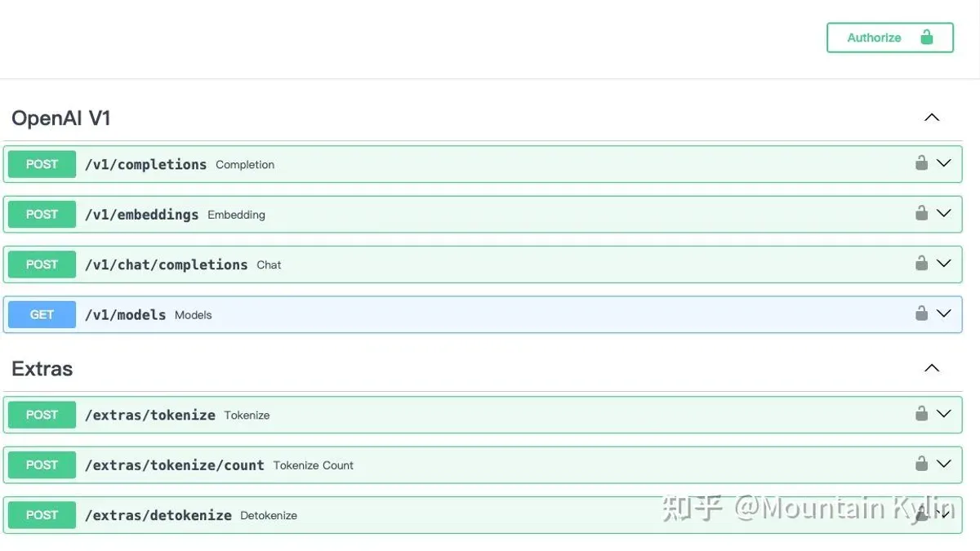Viewport: 980px width, 551px height.
Task: Click the 'Detokenize' description text
Action: coord(269,516)
